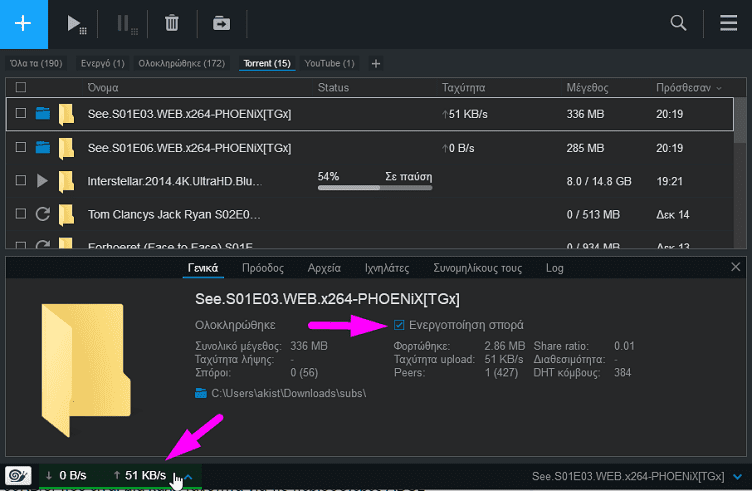Click the large folder thumbnail in details

point(86,370)
